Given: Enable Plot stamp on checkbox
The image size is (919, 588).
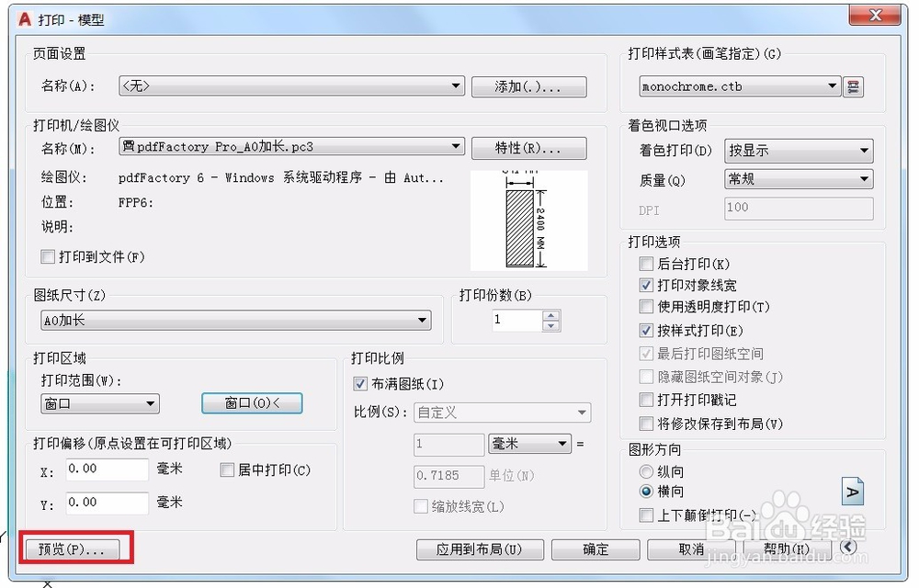Looking at the screenshot, I should [646, 400].
